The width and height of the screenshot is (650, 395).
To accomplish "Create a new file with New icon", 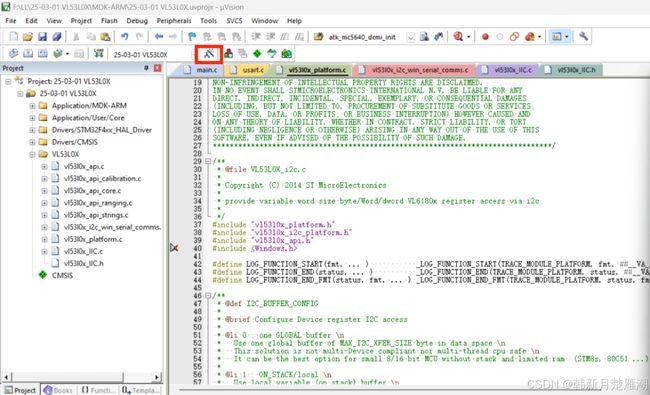I will pyautogui.click(x=13, y=36).
